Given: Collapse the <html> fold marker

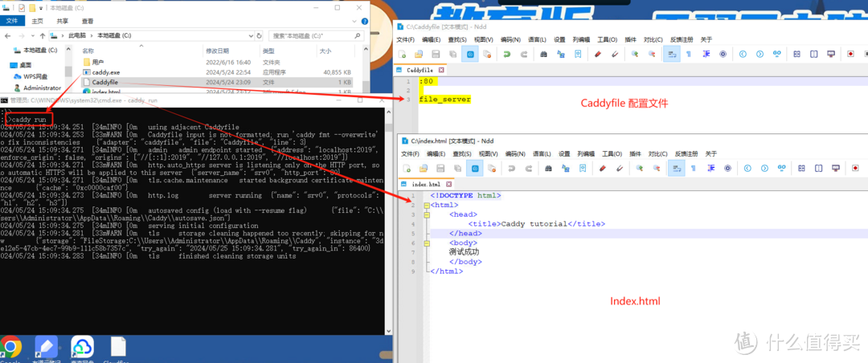Looking at the screenshot, I should (426, 206).
